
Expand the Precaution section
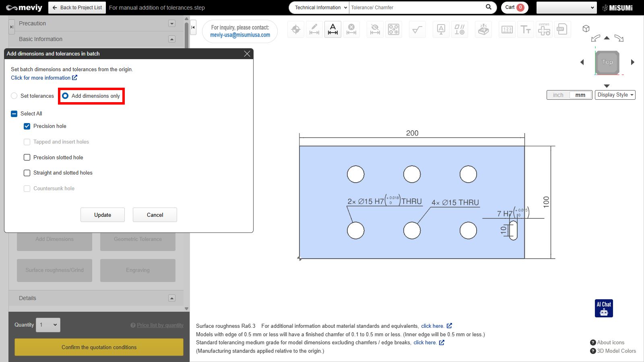172,23
